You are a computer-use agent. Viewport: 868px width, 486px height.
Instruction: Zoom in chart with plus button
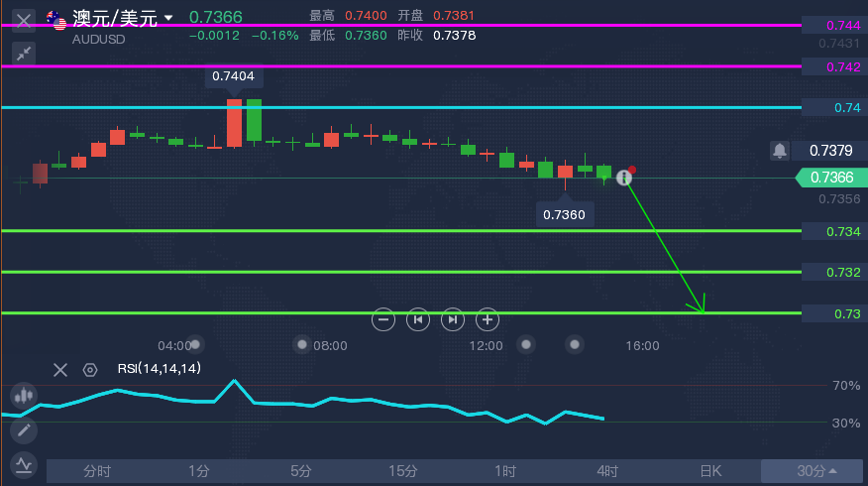coord(487,319)
